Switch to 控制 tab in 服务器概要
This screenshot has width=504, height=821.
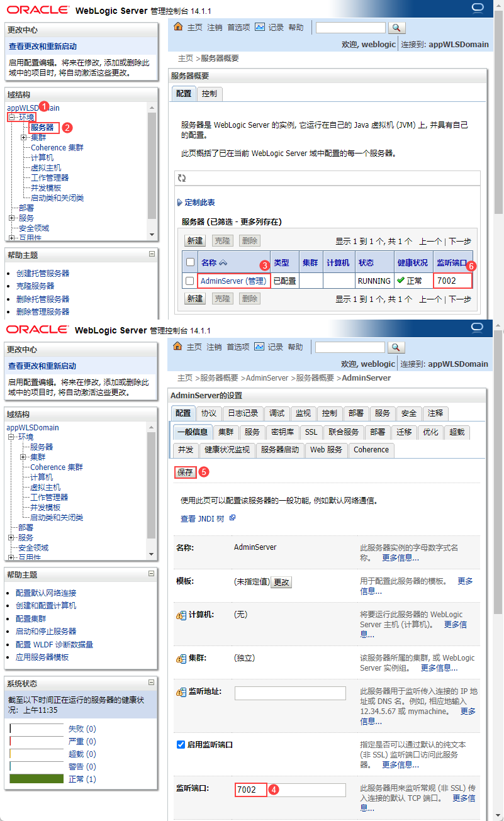[210, 93]
